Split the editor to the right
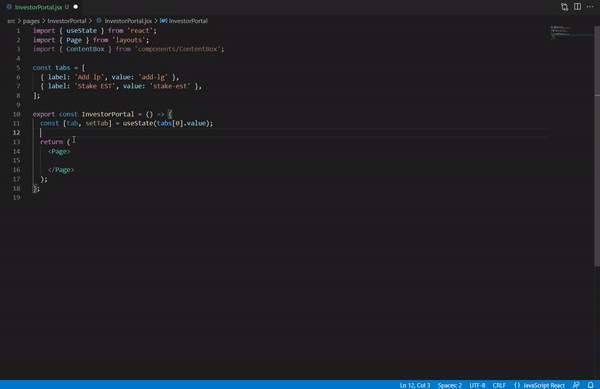 (x=577, y=7)
